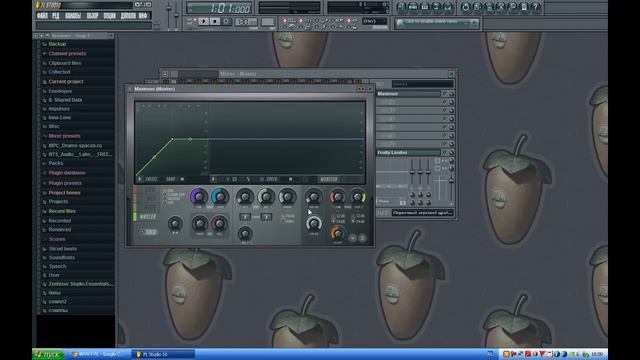Click the fourth shortcut icon in the top toolbar's left group
Viewport: 640px width, 360px height.
point(436,7)
